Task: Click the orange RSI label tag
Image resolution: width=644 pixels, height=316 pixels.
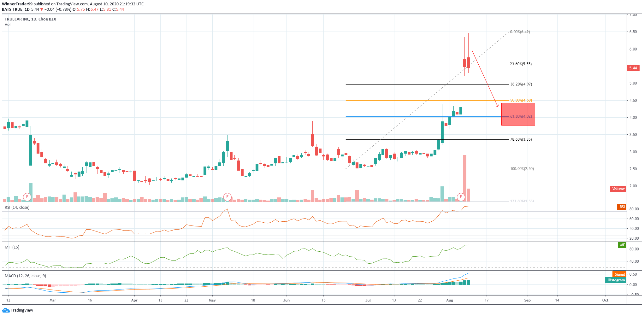Action: click(622, 207)
